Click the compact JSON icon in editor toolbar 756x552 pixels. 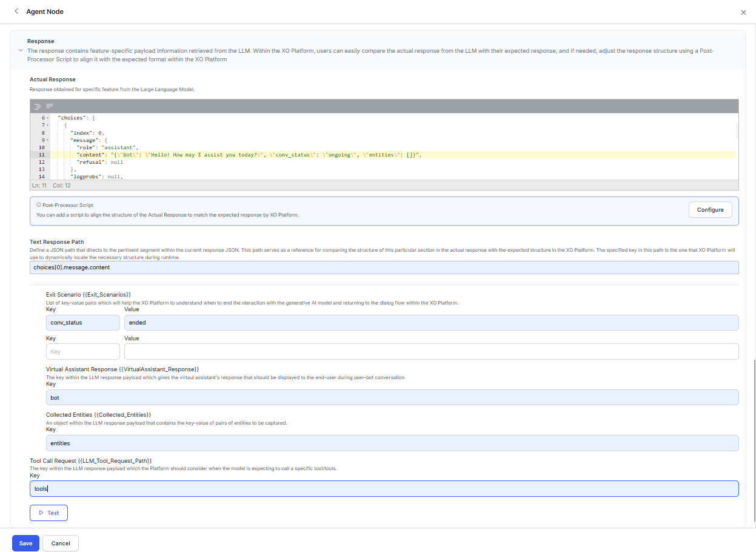click(50, 106)
